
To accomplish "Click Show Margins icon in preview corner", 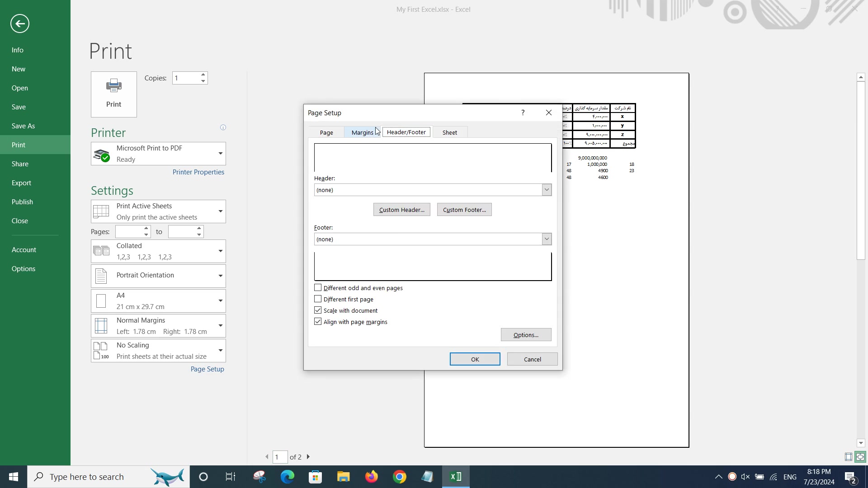I will point(848,457).
